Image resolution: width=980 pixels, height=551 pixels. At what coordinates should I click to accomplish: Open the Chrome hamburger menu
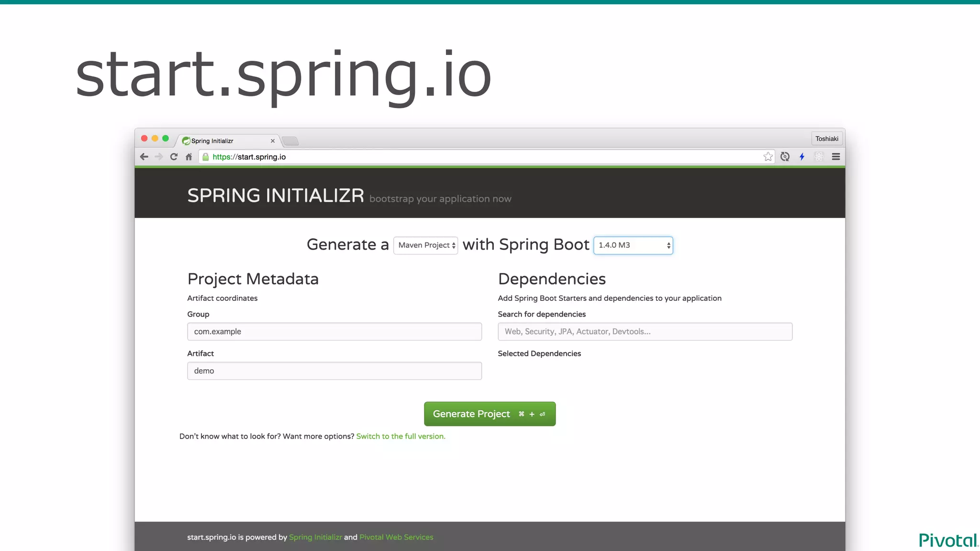point(836,157)
